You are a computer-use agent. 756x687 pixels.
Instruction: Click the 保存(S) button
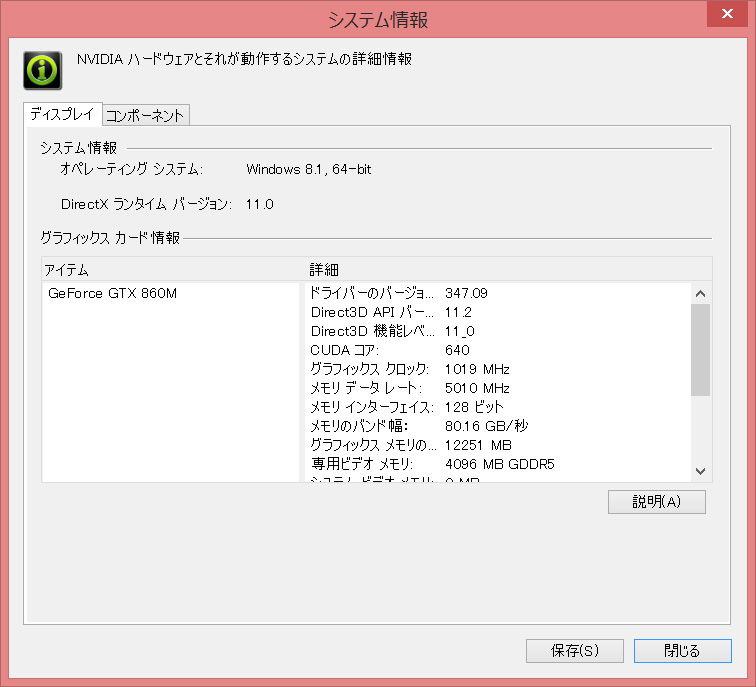574,651
